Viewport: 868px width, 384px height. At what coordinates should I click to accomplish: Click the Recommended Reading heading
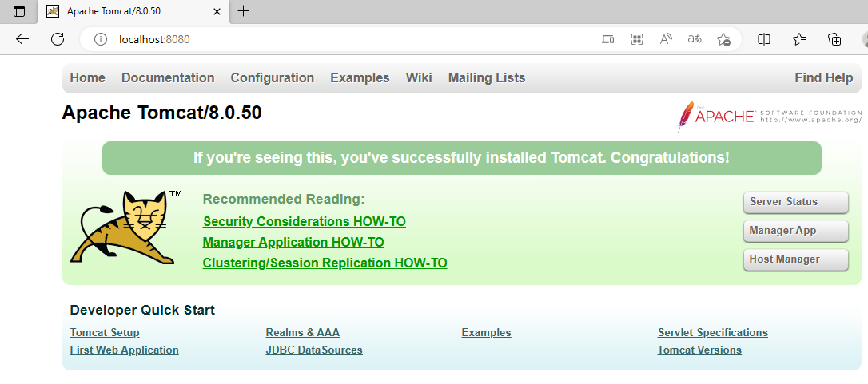pos(284,200)
